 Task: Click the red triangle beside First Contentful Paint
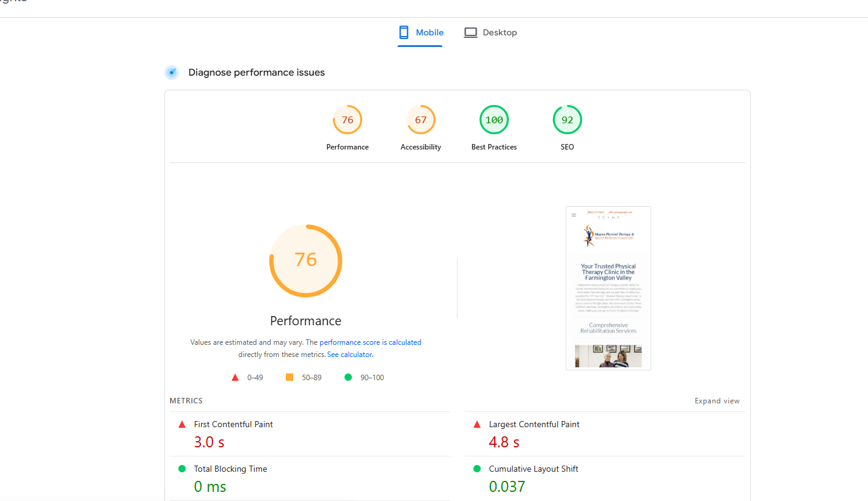pyautogui.click(x=181, y=424)
